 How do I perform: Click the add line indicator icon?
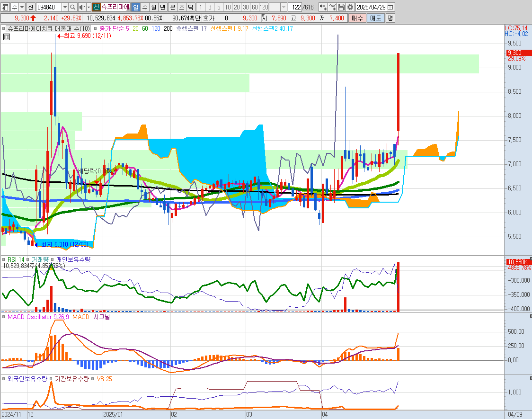332,7
